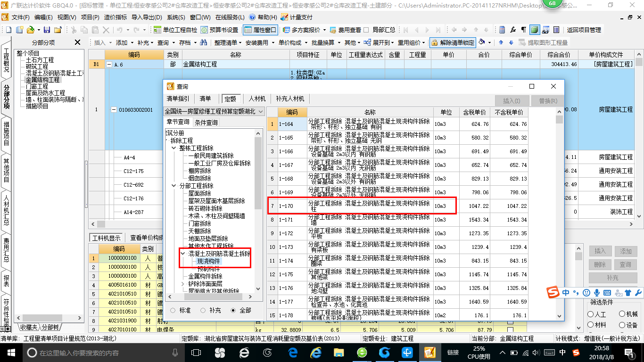Close the 分部分项 side panel with X

click(78, 42)
